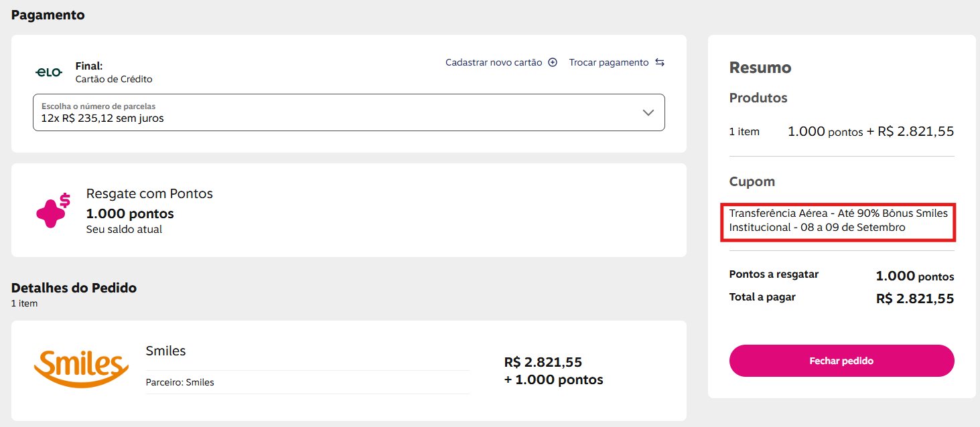
Task: Click the Total a pagar amount R$ 2.821,55
Action: (915, 298)
